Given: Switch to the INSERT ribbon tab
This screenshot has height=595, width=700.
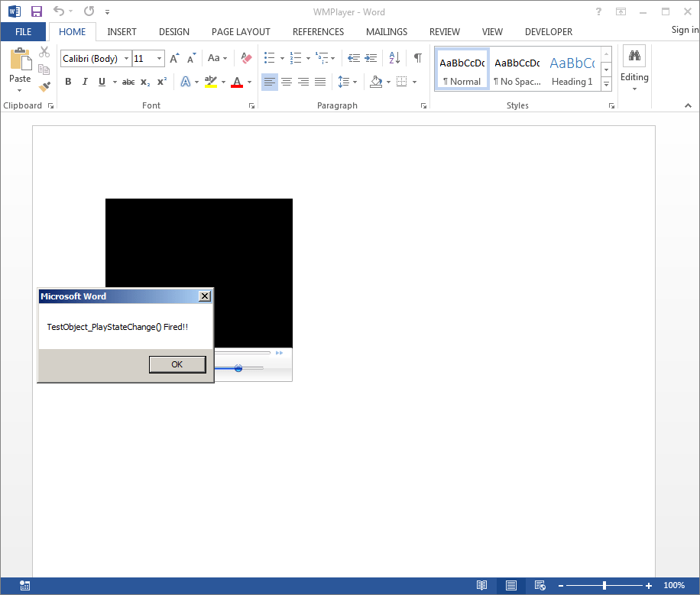Looking at the screenshot, I should click(122, 31).
